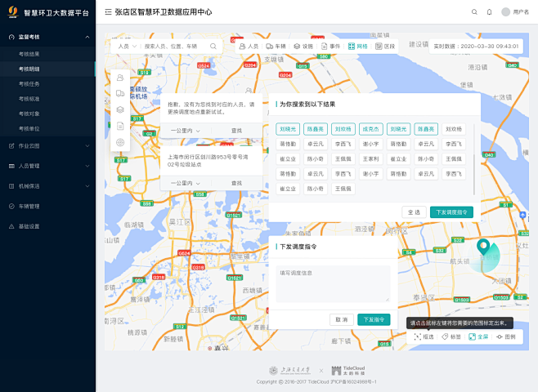This screenshot has height=392, width=538.
Task: Click the document icon in map side toolbar
Action: (x=120, y=126)
